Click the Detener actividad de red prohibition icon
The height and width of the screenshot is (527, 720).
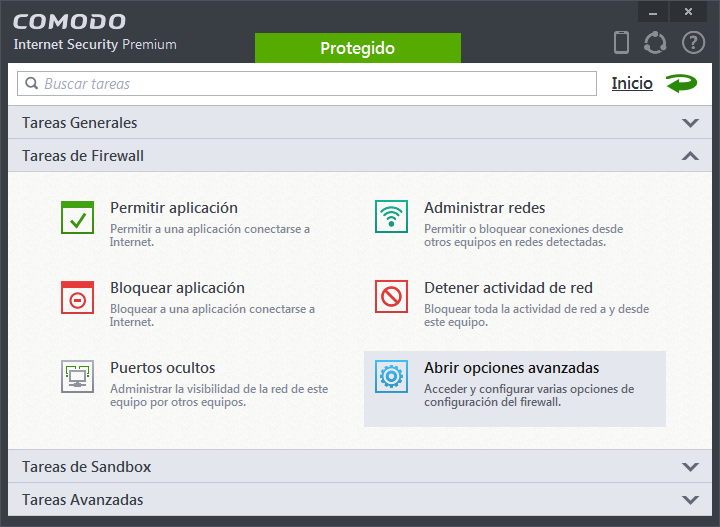391,297
